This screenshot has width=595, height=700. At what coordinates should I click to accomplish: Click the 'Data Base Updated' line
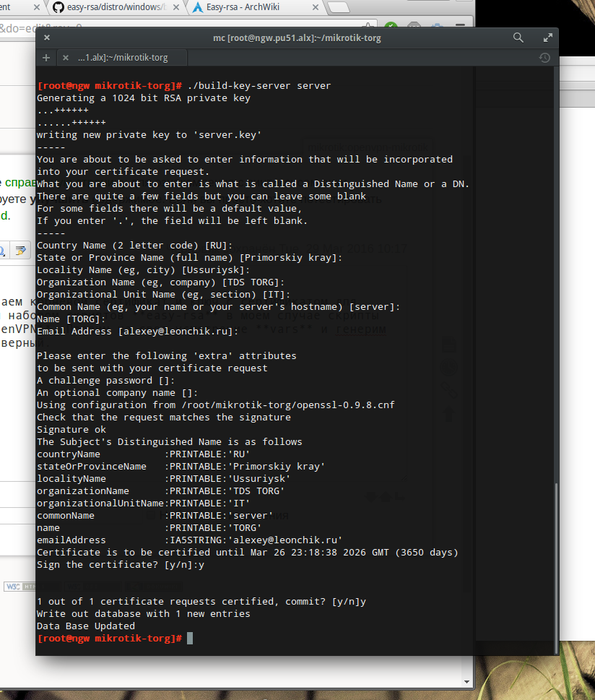86,626
